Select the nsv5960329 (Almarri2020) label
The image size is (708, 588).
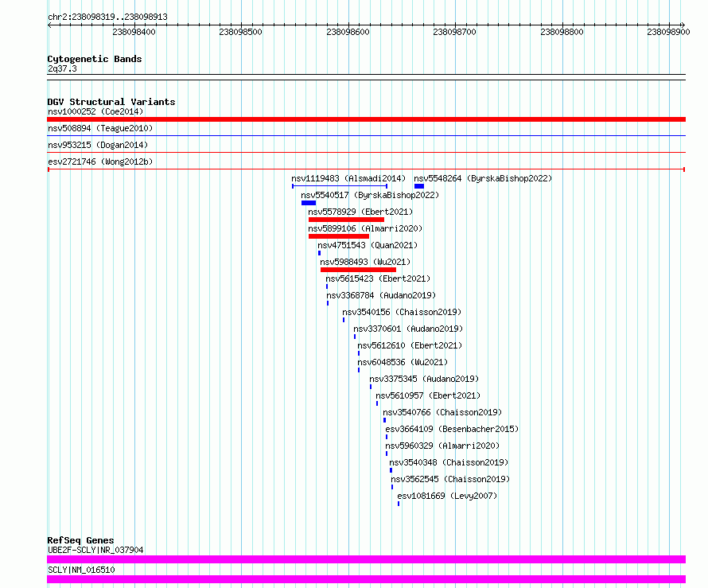coord(442,446)
